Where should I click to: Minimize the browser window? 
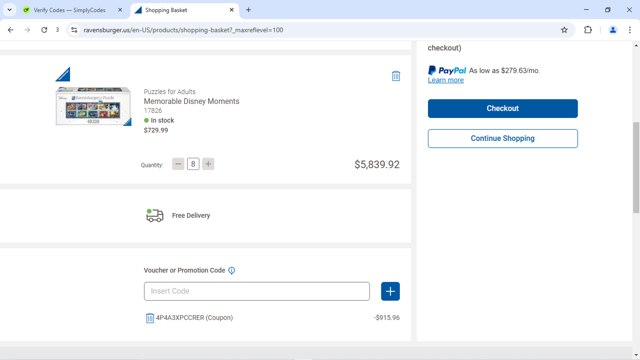[586, 10]
